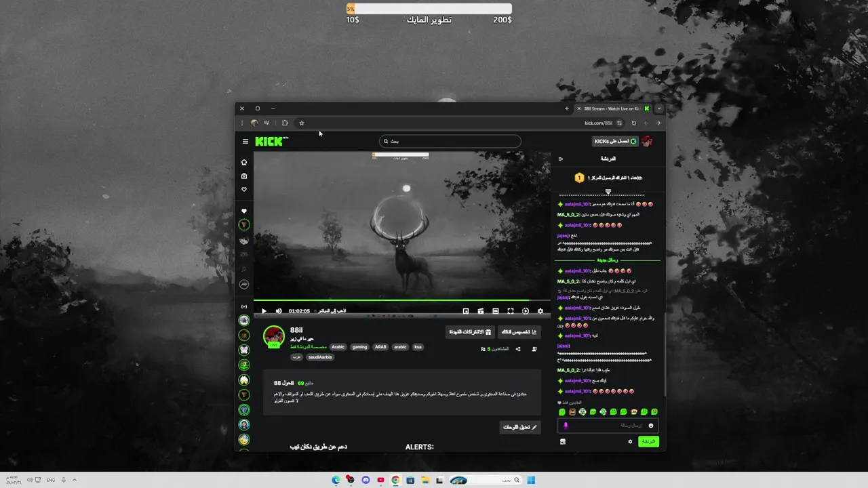
Task: Click the purple microphone icon in chat
Action: point(566,426)
